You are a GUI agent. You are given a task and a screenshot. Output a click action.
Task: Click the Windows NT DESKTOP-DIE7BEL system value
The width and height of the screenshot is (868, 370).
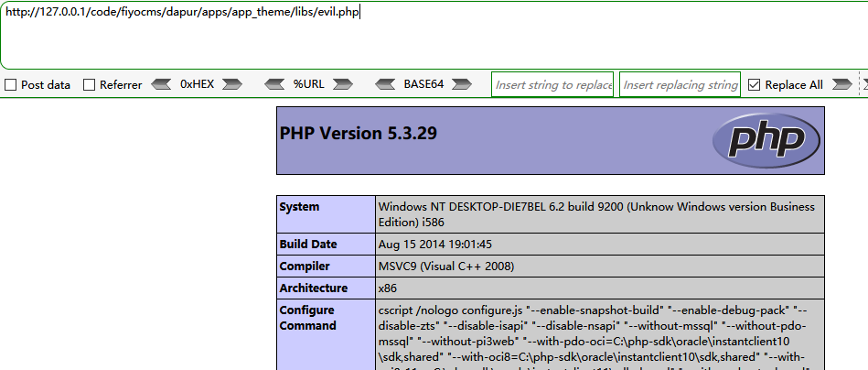pos(596,214)
